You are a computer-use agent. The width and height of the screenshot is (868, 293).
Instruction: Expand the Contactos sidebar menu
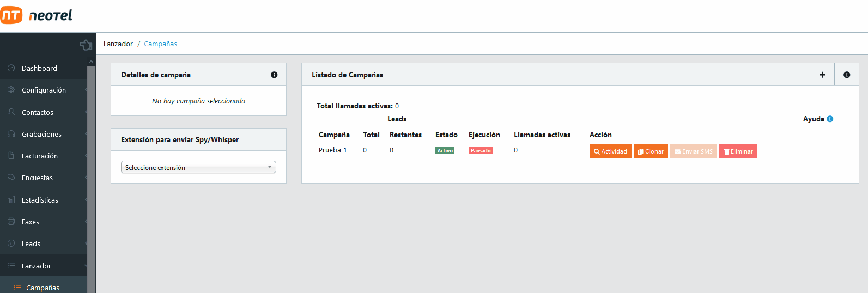click(38, 112)
